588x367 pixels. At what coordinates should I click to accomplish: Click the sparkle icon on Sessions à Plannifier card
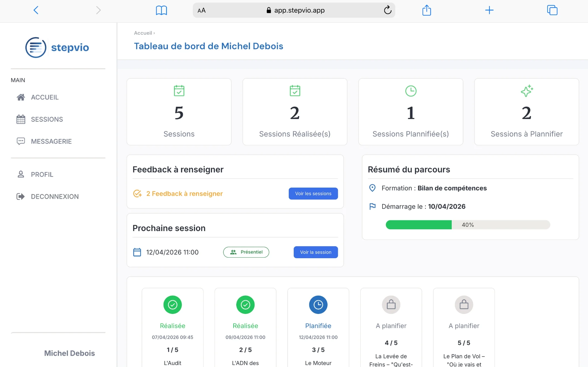527,91
